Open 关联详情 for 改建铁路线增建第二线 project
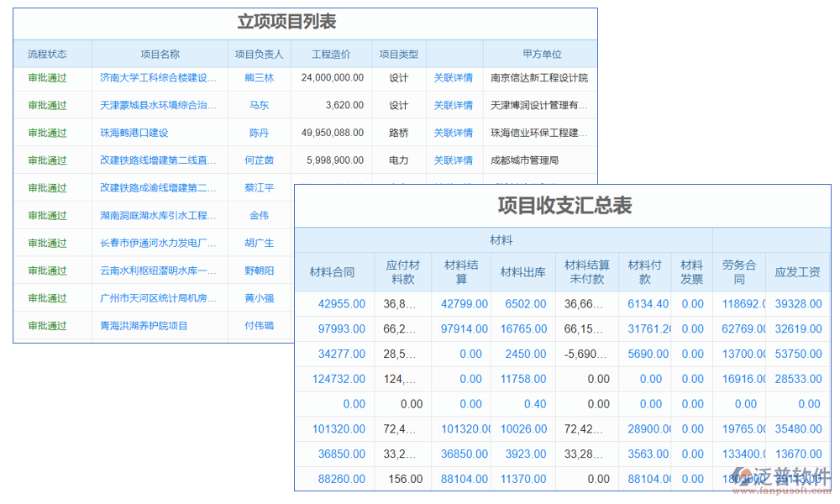 454,160
